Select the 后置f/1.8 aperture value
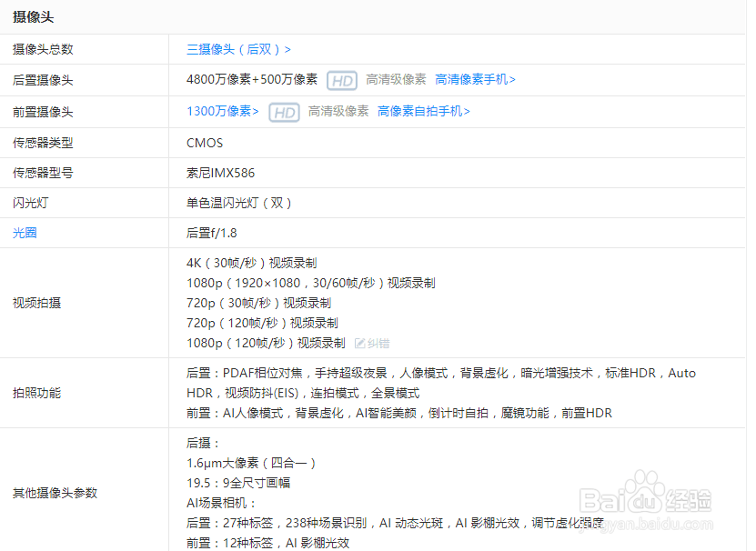This screenshot has width=756, height=551. click(212, 233)
